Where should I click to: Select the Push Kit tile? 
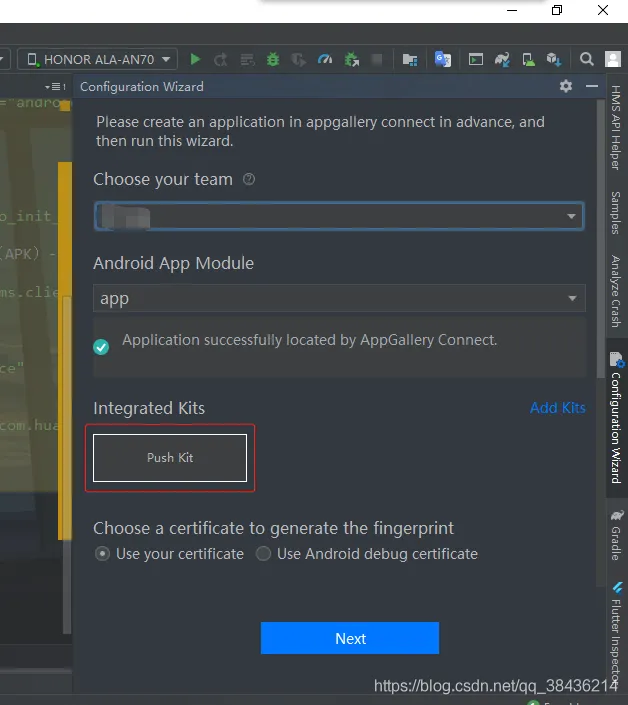click(x=170, y=458)
